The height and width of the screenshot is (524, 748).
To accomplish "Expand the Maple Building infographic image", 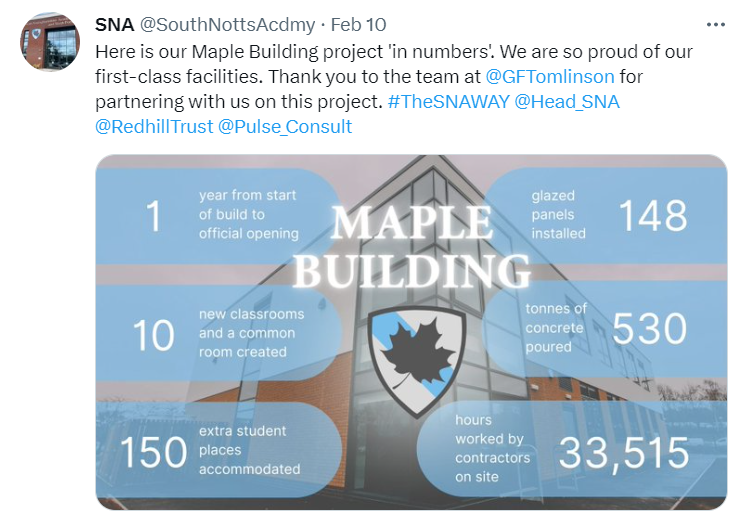I will [x=411, y=332].
